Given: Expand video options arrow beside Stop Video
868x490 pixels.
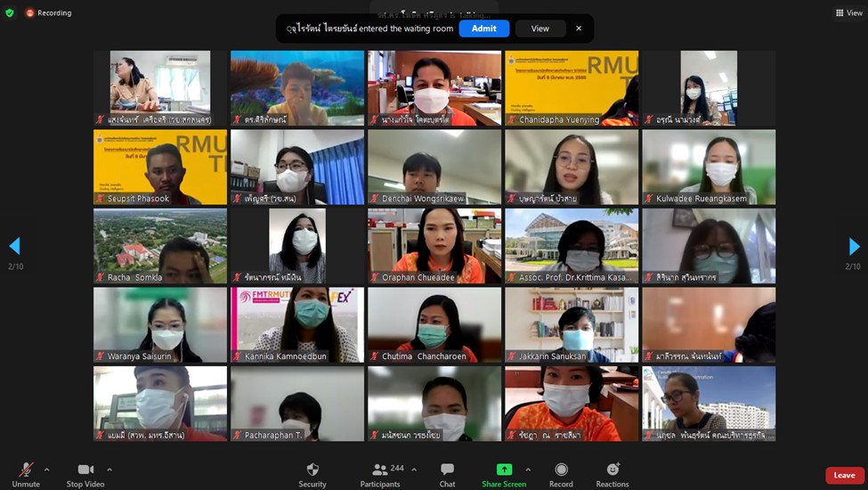Looking at the screenshot, I should pyautogui.click(x=110, y=470).
